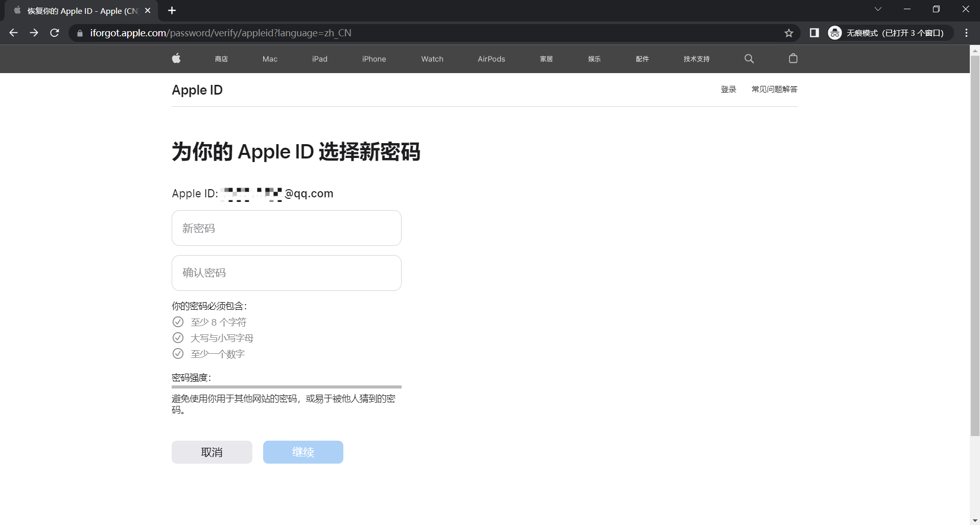Screen dimensions: 980x525
Task: Click the Apple ID heading link
Action: (x=197, y=90)
